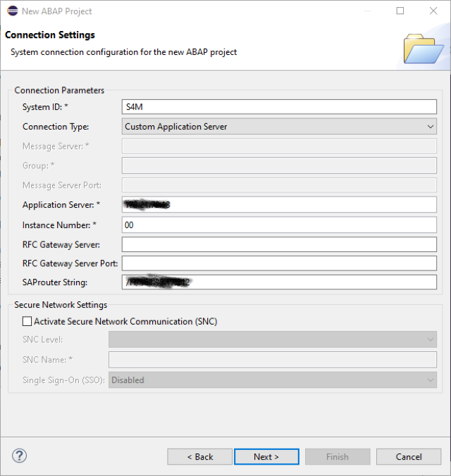
Task: Cancel the New ABAP Project wizard
Action: click(409, 456)
